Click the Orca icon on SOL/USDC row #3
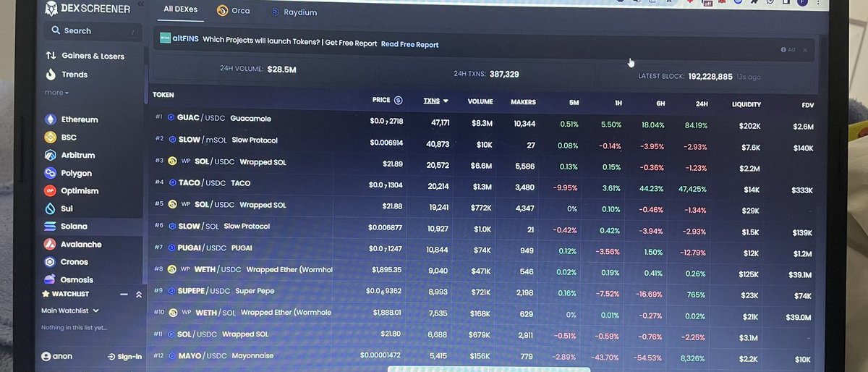Image resolution: width=868 pixels, height=372 pixels. coord(172,161)
